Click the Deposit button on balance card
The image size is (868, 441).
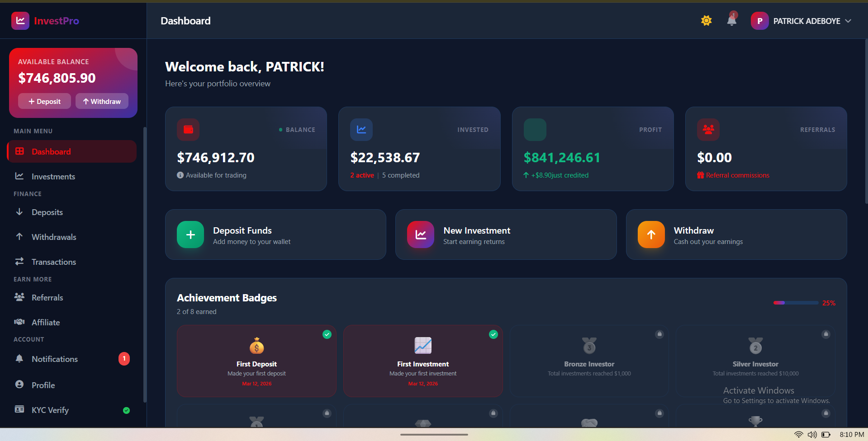(x=44, y=101)
